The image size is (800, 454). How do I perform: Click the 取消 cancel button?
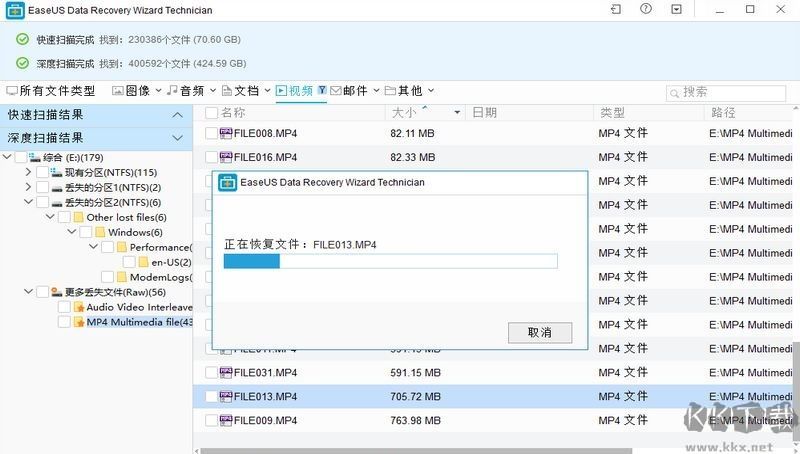(540, 333)
